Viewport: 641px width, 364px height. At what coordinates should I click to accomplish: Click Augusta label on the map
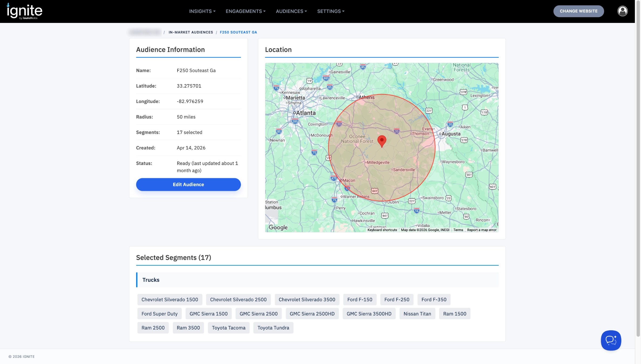pos(451,134)
